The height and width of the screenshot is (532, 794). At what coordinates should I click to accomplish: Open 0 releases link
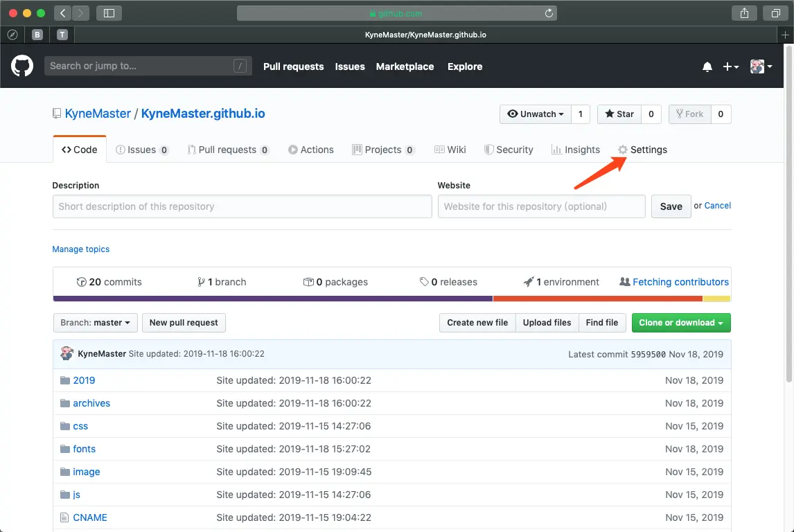(449, 282)
